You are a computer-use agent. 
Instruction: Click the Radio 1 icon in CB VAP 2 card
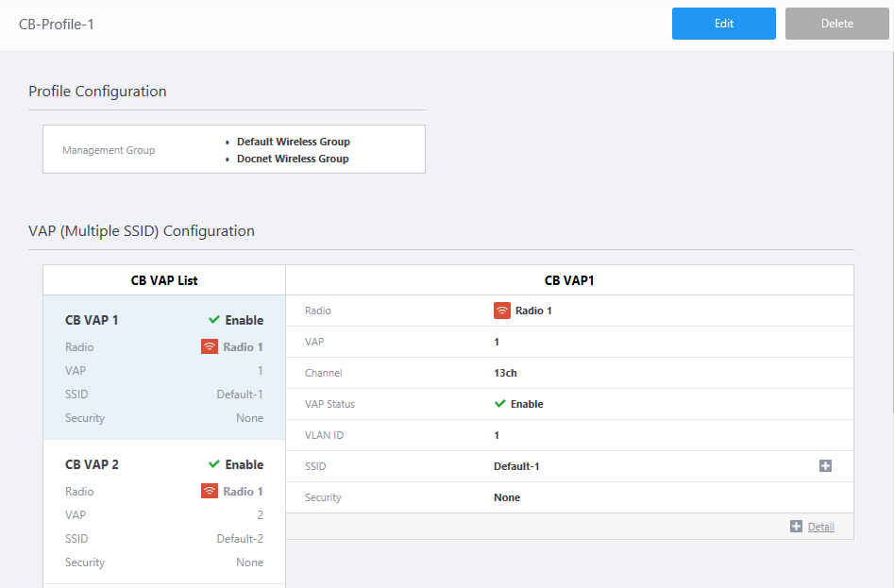210,491
